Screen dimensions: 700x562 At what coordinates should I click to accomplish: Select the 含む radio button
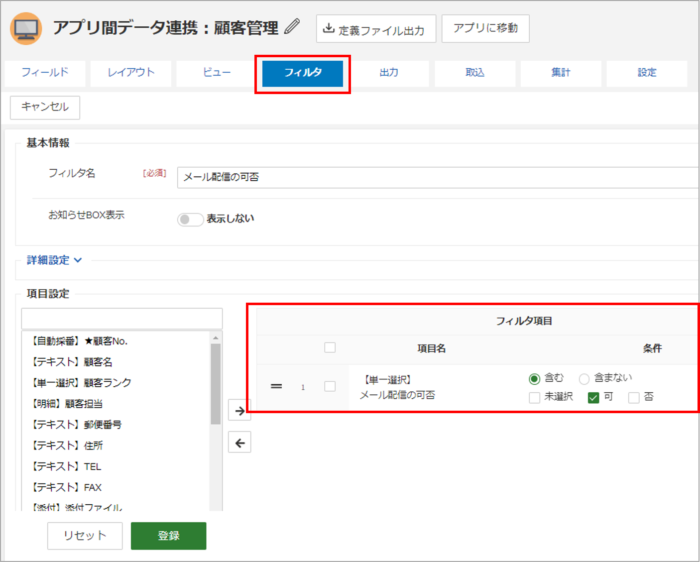pos(534,379)
